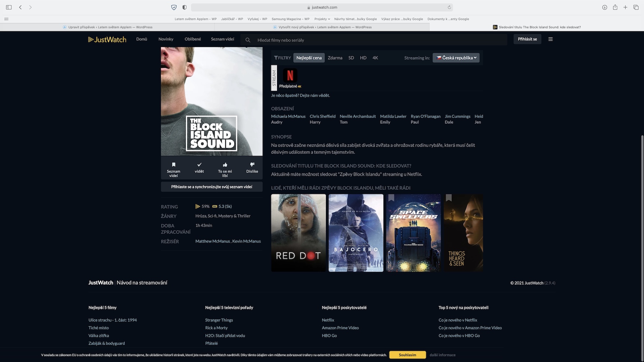Click the half-shaded appearance icon near address bar

(x=184, y=7)
